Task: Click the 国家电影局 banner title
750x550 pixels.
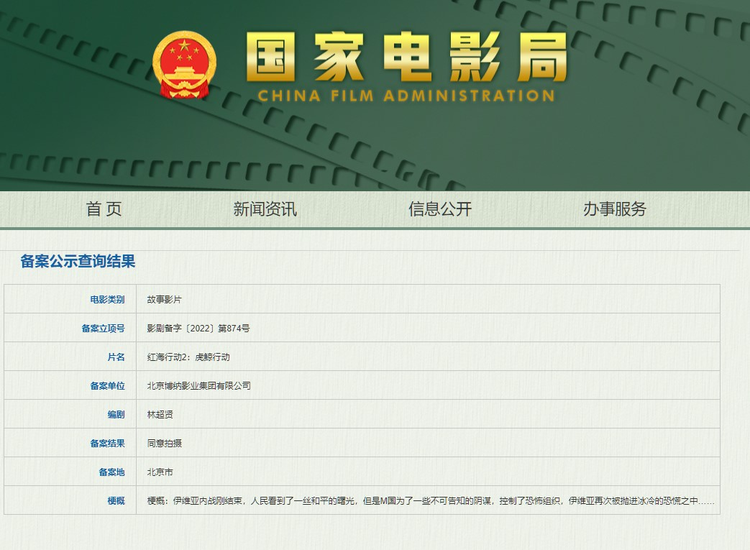Action: [405, 57]
